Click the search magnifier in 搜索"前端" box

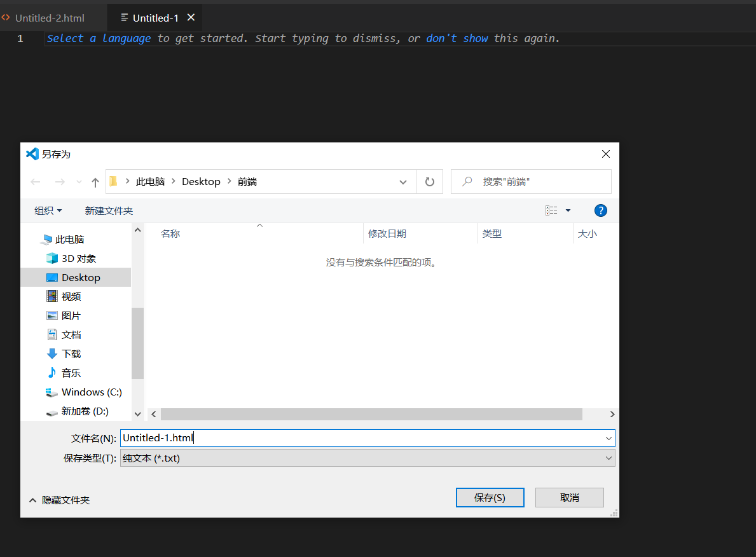point(467,181)
